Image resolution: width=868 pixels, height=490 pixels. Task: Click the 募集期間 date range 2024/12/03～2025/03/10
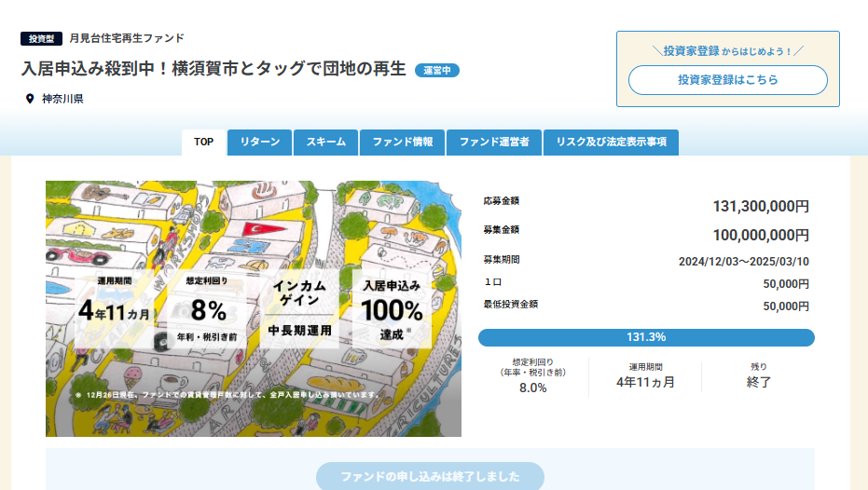pos(743,261)
